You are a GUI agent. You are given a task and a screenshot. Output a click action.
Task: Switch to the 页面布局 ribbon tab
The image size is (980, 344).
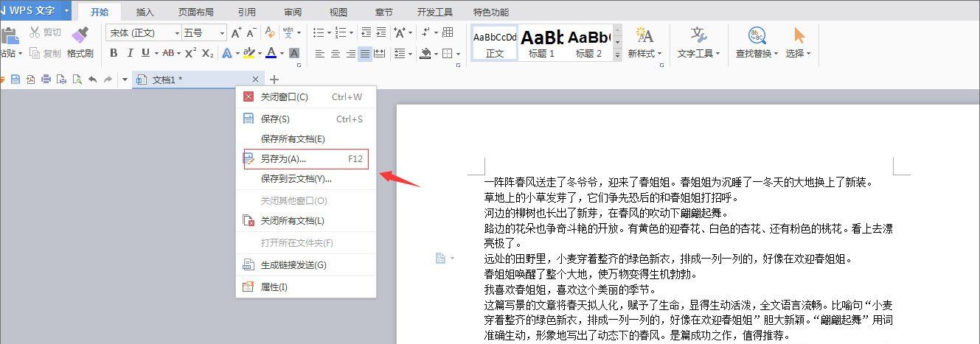click(x=196, y=13)
